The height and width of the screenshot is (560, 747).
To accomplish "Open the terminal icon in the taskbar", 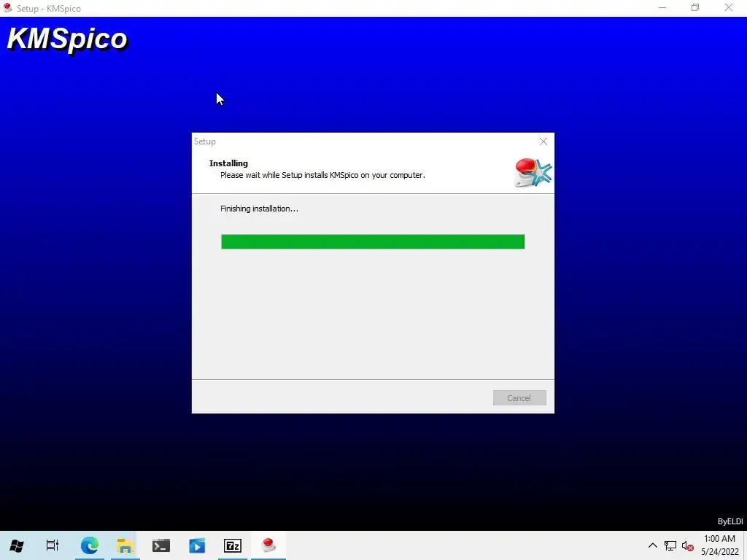I will point(161,545).
